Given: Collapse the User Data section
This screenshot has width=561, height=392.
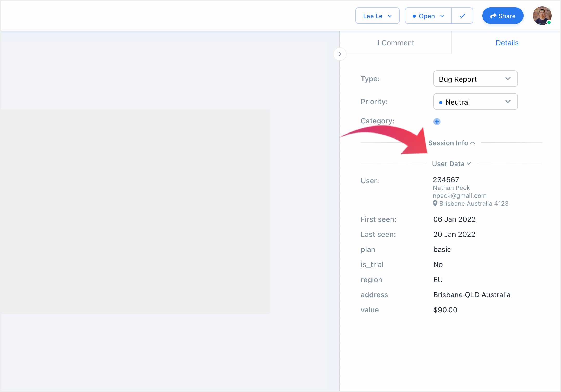Looking at the screenshot, I should (x=451, y=164).
